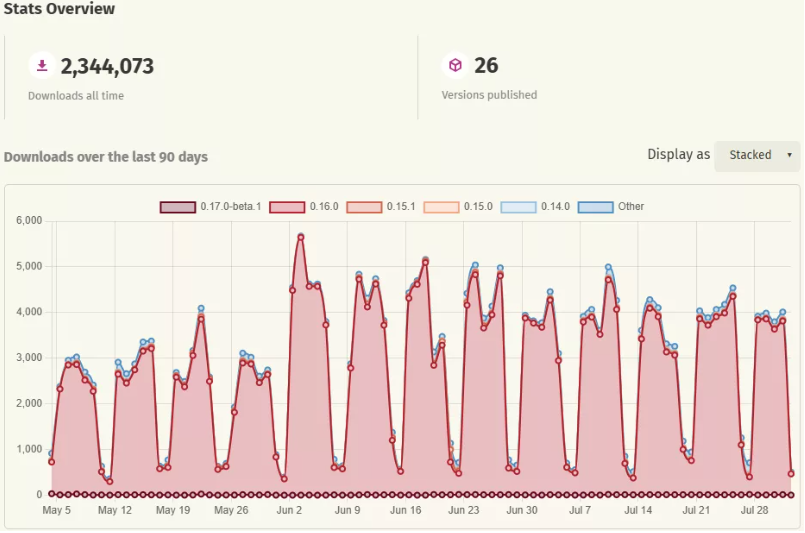Image resolution: width=805 pixels, height=533 pixels.
Task: Click the total downloads number 2,344,073
Action: pos(107,67)
